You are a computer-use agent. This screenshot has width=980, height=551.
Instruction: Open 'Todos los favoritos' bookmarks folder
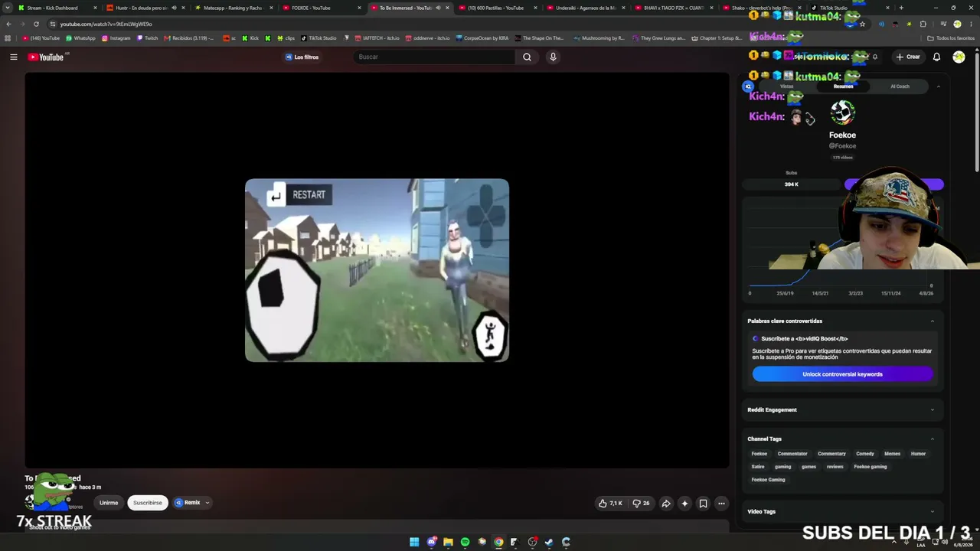(x=951, y=38)
